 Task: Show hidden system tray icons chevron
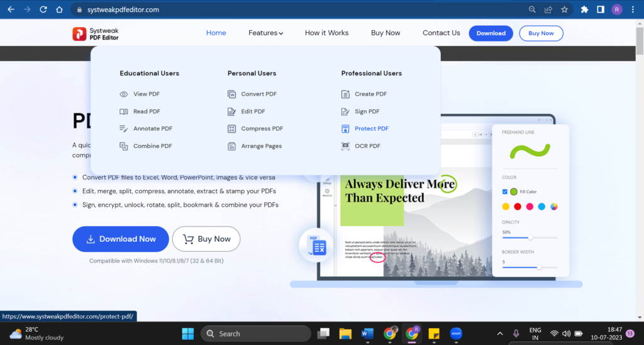tap(500, 334)
